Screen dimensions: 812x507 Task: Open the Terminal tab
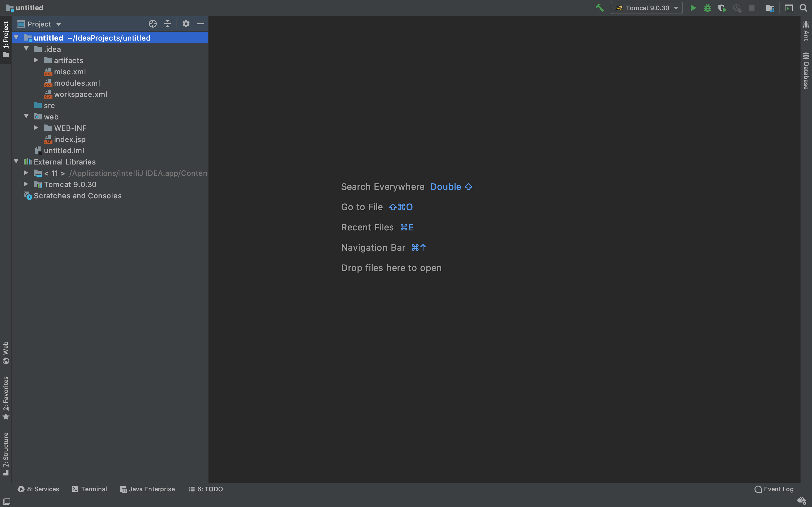(90, 489)
